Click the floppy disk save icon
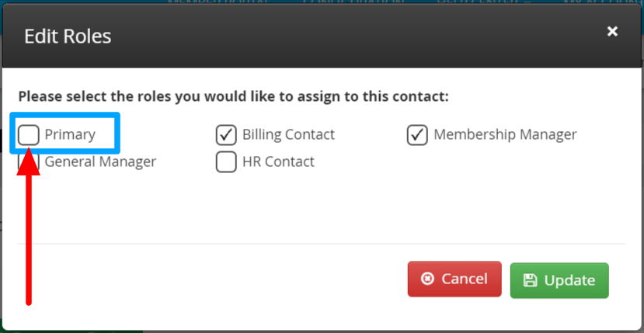This screenshot has width=644, height=333. 531,280
